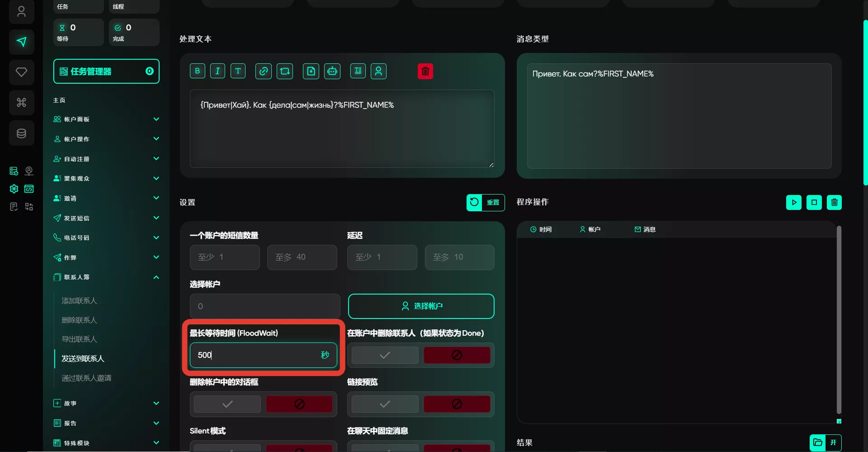
Task: Click the document list small icon
Action: tap(14, 207)
